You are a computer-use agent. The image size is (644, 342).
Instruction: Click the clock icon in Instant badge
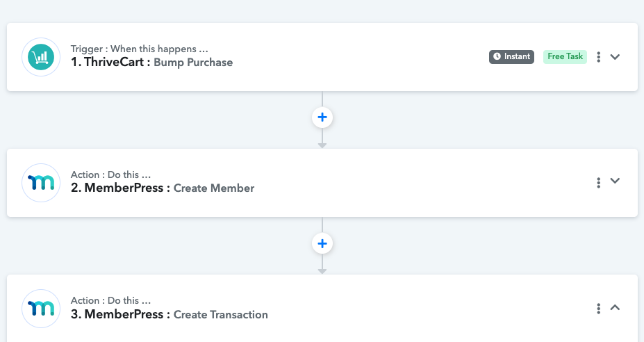497,56
